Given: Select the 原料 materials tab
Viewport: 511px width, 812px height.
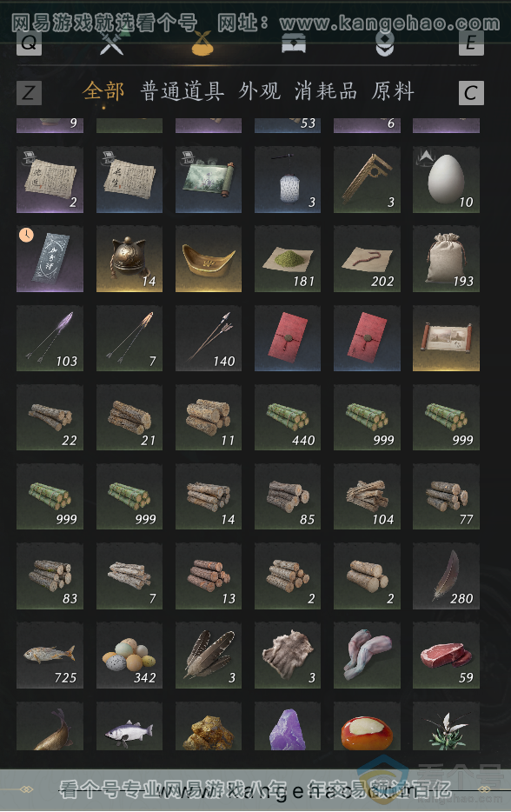Looking at the screenshot, I should [x=393, y=91].
